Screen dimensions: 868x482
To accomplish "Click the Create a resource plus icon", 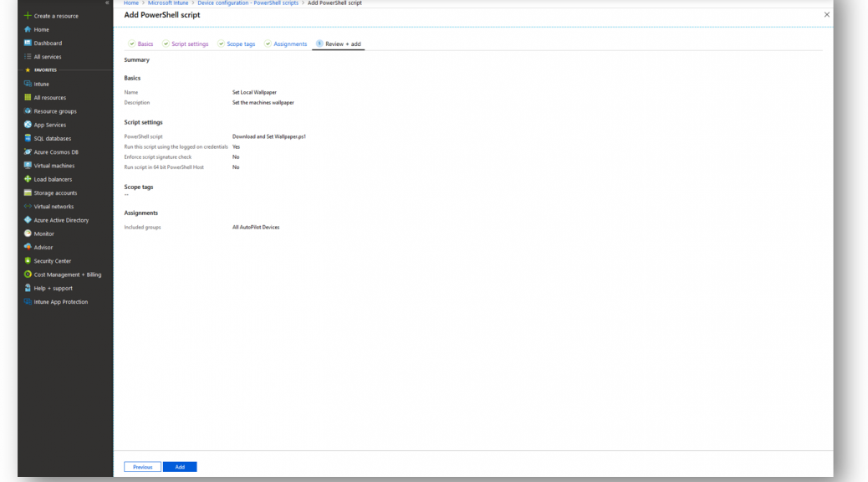I will pos(28,16).
